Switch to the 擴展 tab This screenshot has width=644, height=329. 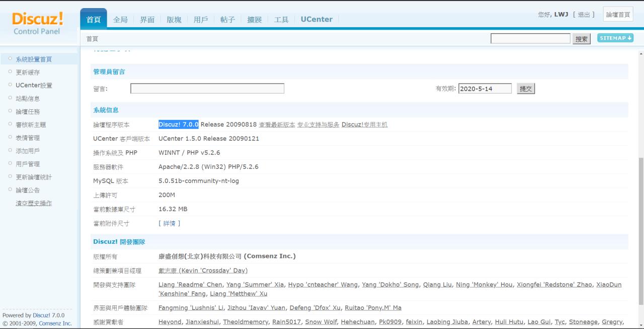click(x=255, y=20)
